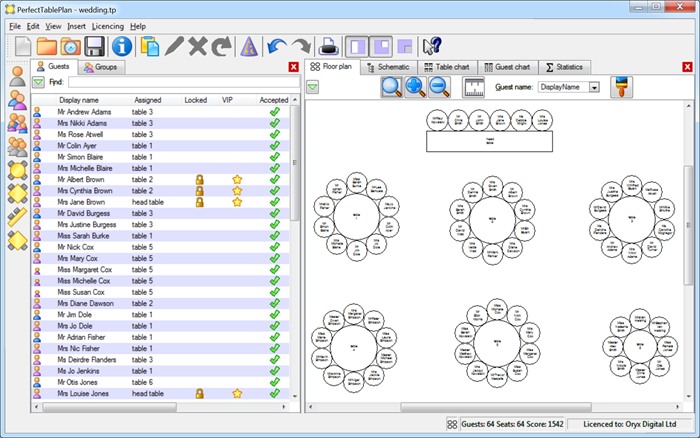Insert a single guest from sidebar
Image resolution: width=700 pixels, height=438 pixels.
tap(16, 76)
